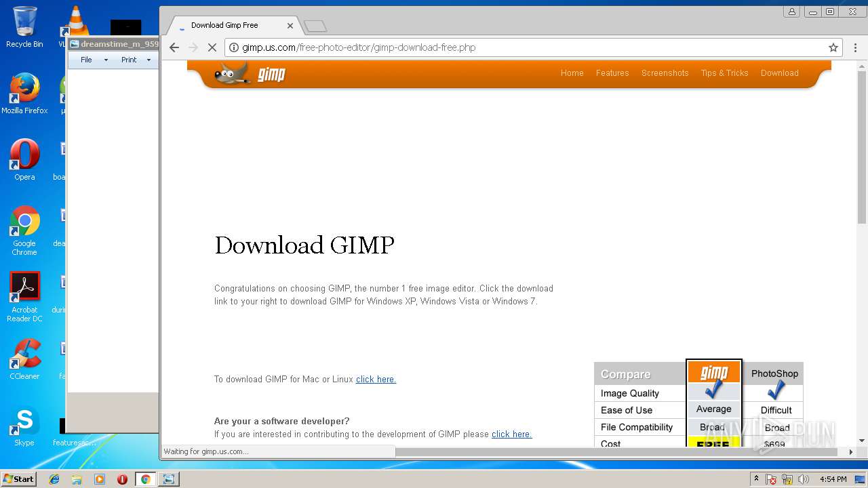Click the Ease of Use row label

(627, 410)
